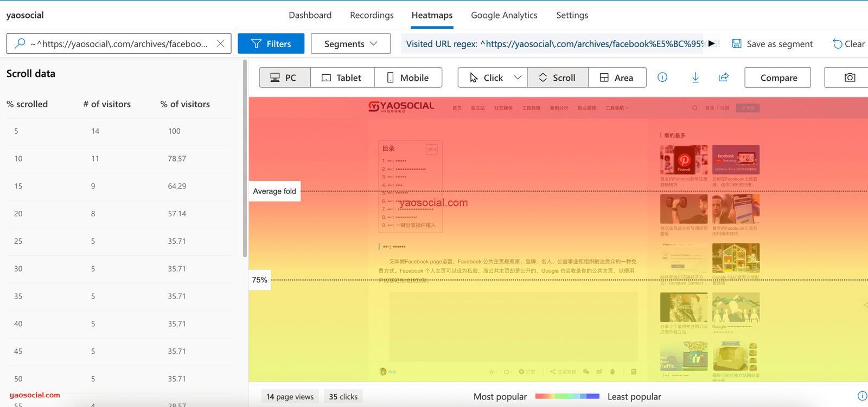Select the PC device view
868x407 pixels.
(284, 77)
